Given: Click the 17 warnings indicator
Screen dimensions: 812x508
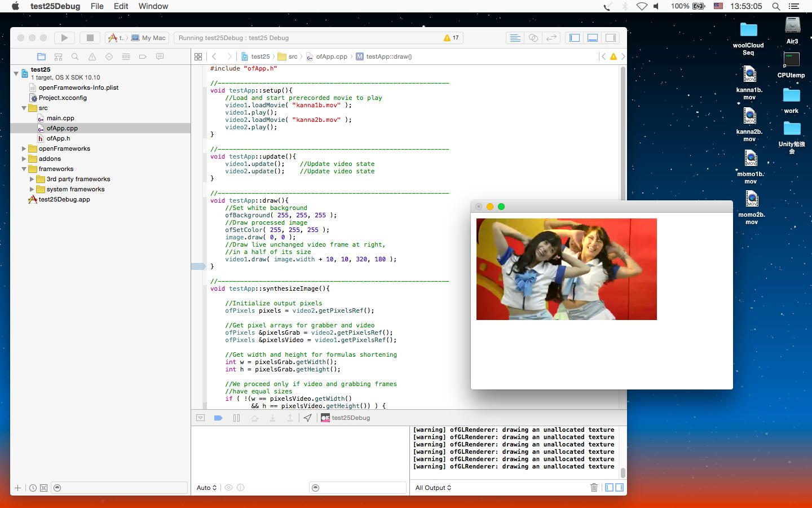Looking at the screenshot, I should [451, 38].
